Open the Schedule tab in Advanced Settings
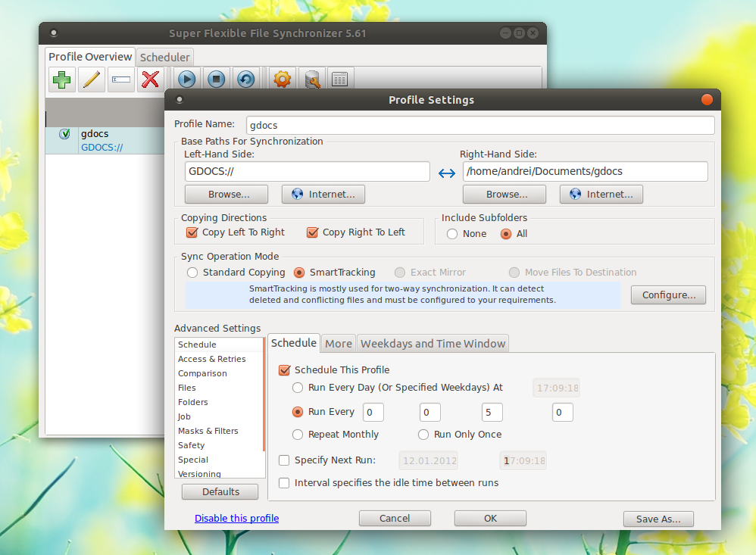The width and height of the screenshot is (756, 555). coord(294,343)
